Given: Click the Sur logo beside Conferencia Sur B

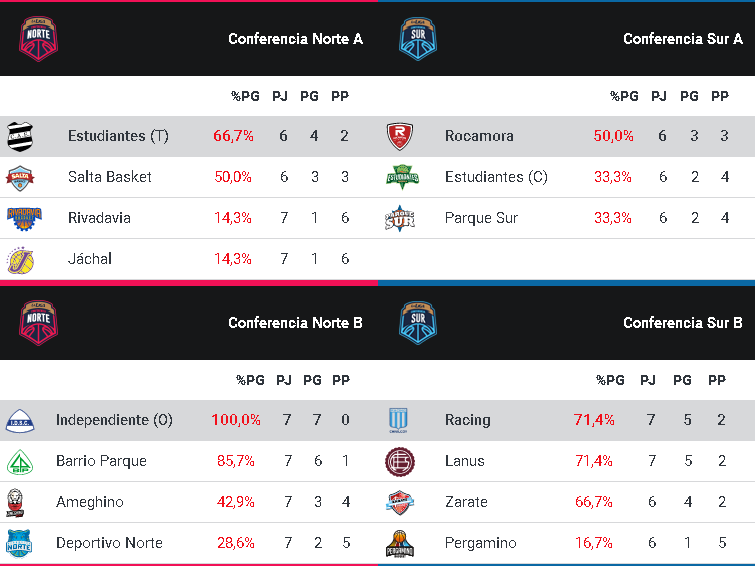Looking at the screenshot, I should [417, 323].
